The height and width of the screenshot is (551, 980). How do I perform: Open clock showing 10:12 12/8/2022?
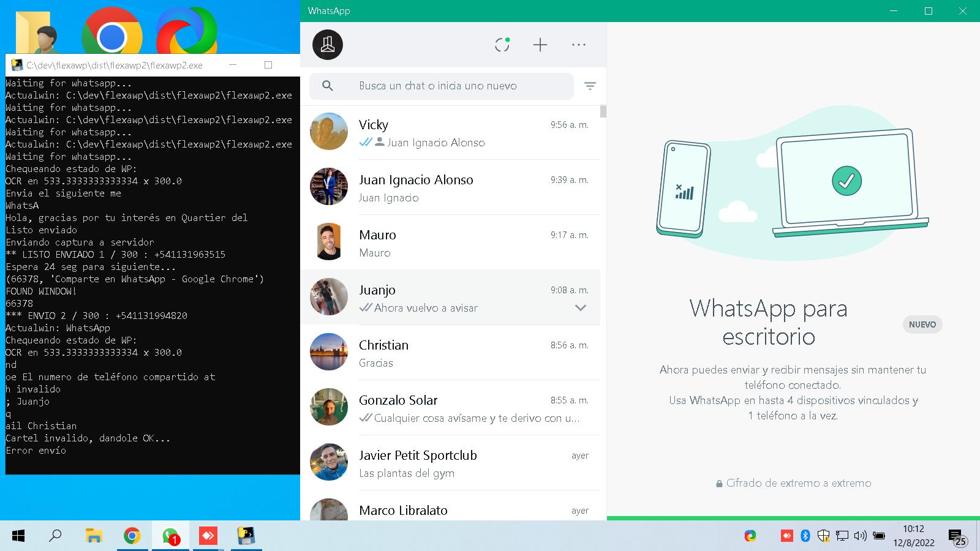click(914, 536)
